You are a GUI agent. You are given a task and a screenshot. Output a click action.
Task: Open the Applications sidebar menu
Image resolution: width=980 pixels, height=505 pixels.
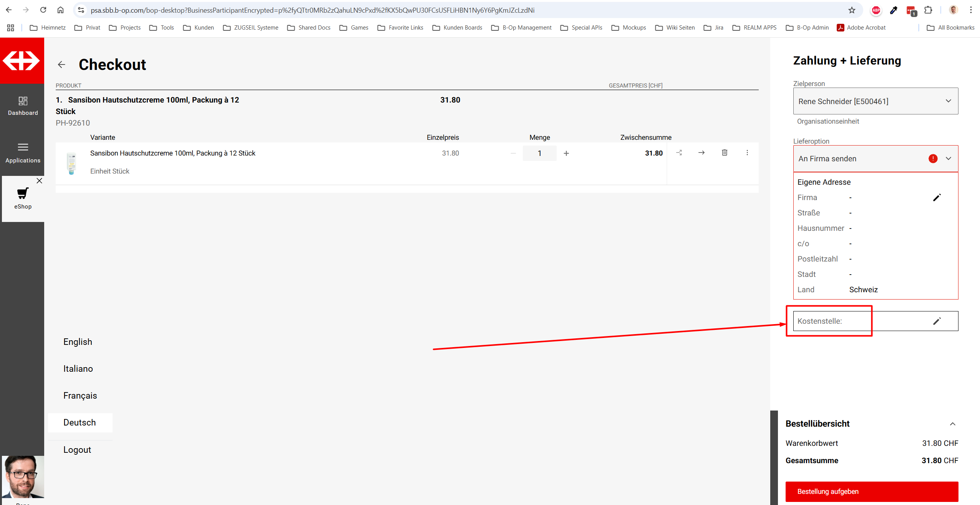(x=23, y=152)
